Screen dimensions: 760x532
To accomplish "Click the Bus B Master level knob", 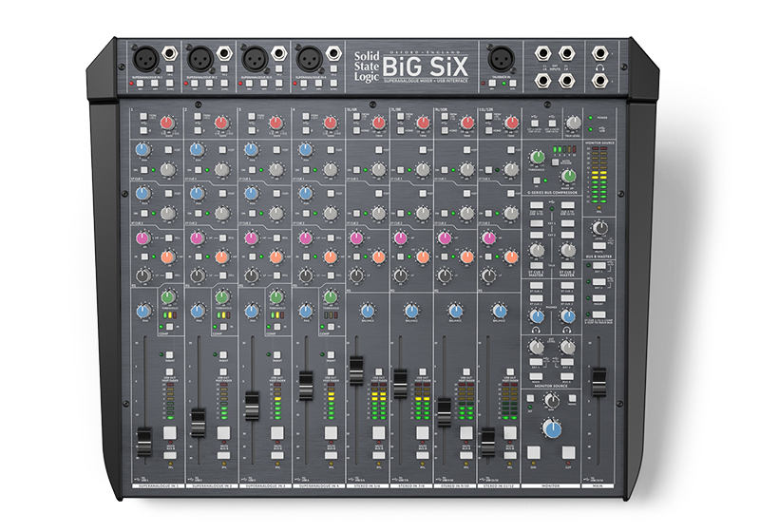I will tap(600, 228).
